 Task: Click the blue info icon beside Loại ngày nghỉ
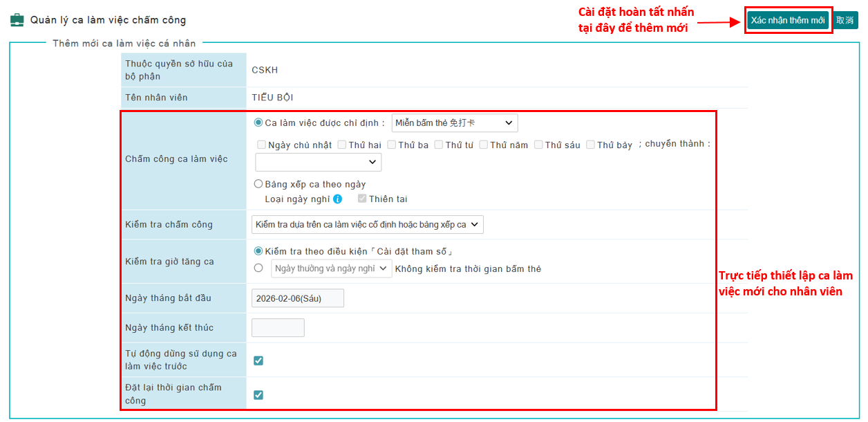338,199
